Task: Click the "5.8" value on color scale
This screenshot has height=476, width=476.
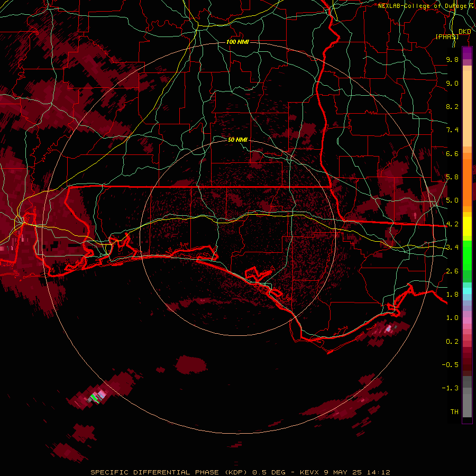Action: point(452,177)
